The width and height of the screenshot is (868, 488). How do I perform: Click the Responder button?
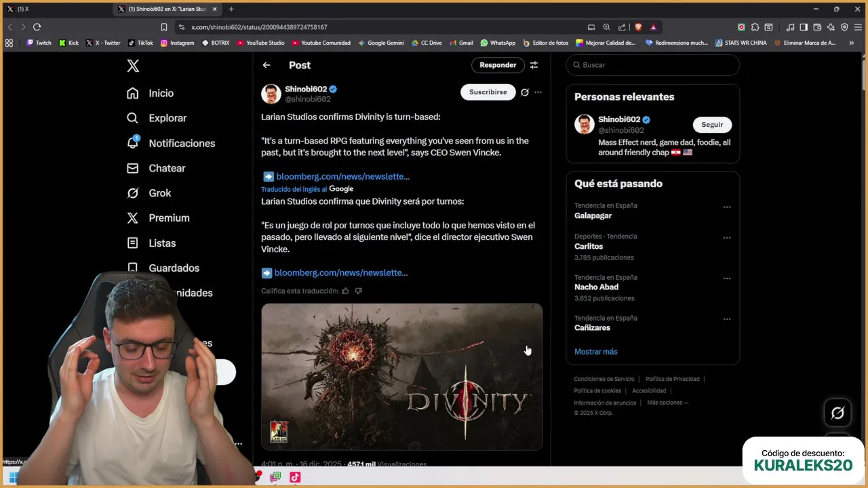[498, 65]
